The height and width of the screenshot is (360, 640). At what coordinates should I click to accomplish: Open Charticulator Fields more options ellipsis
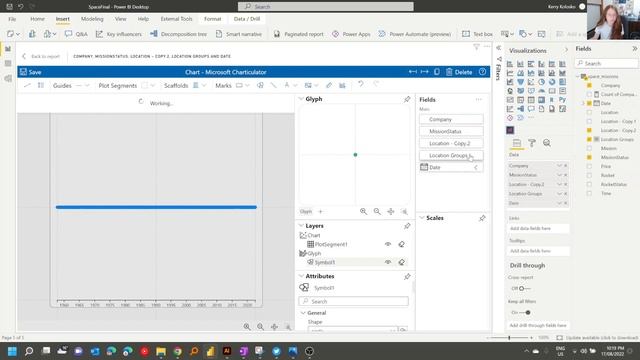pyautogui.click(x=479, y=99)
